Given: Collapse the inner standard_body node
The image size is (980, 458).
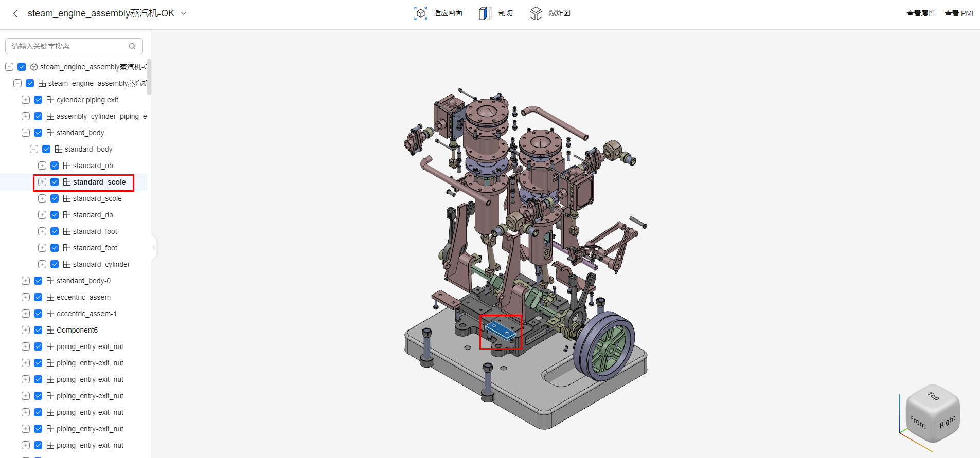Looking at the screenshot, I should coord(34,149).
